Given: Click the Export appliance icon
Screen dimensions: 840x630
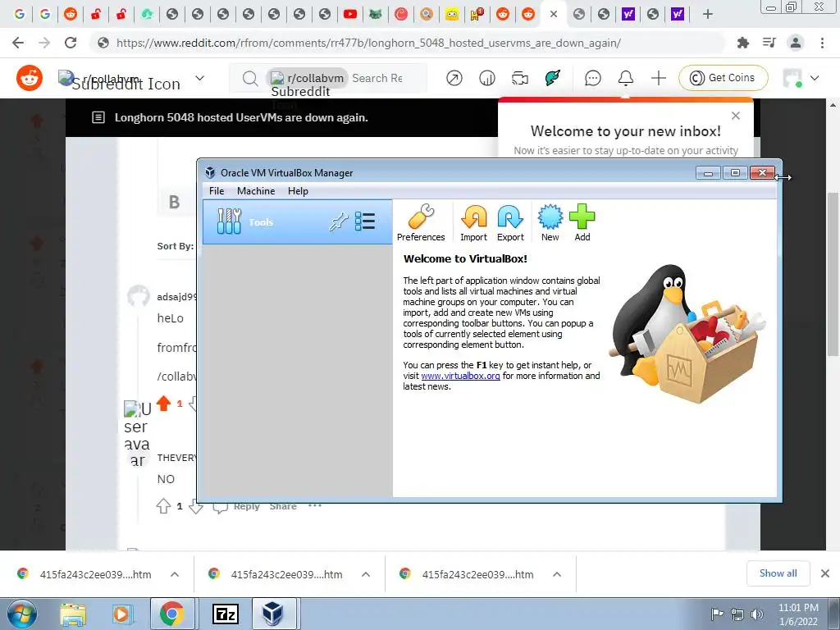Looking at the screenshot, I should click(510, 223).
